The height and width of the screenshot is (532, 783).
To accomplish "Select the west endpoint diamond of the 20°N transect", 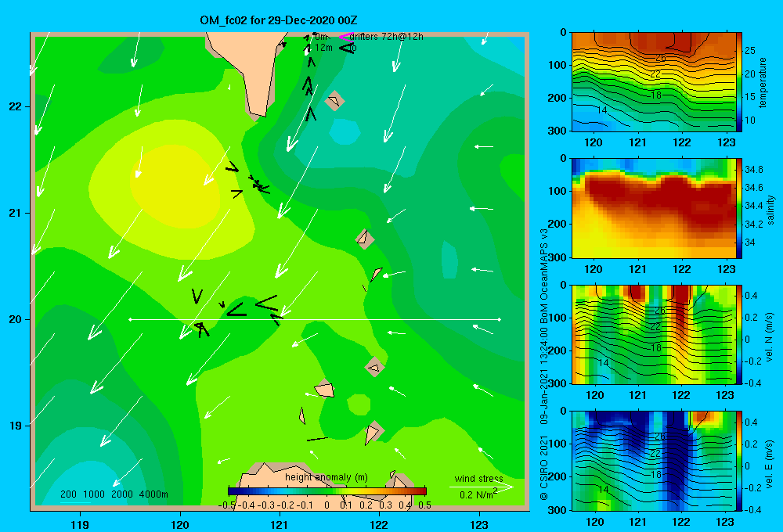I will point(130,319).
